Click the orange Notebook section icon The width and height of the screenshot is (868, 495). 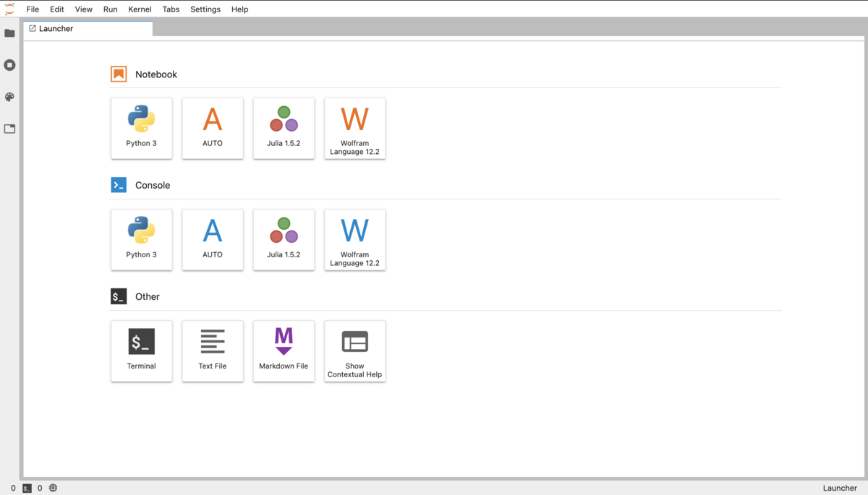coord(119,74)
